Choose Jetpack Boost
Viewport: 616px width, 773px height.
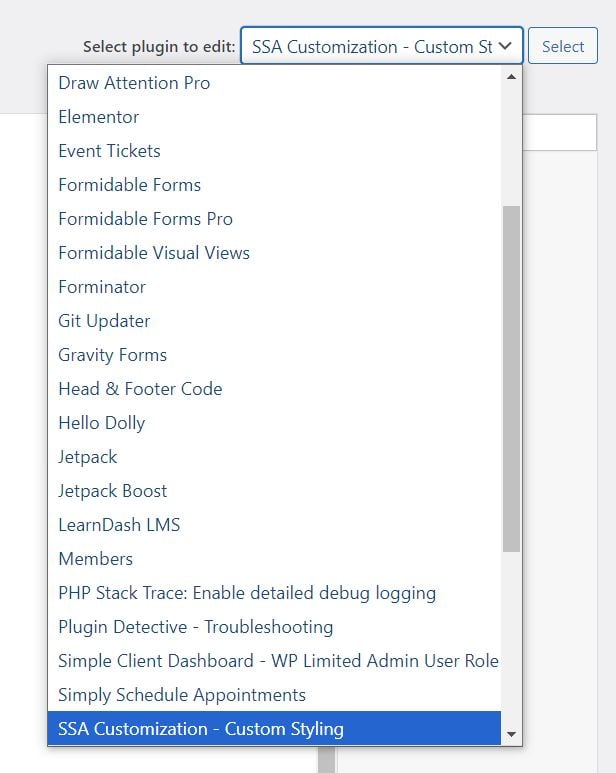[x=274, y=491]
